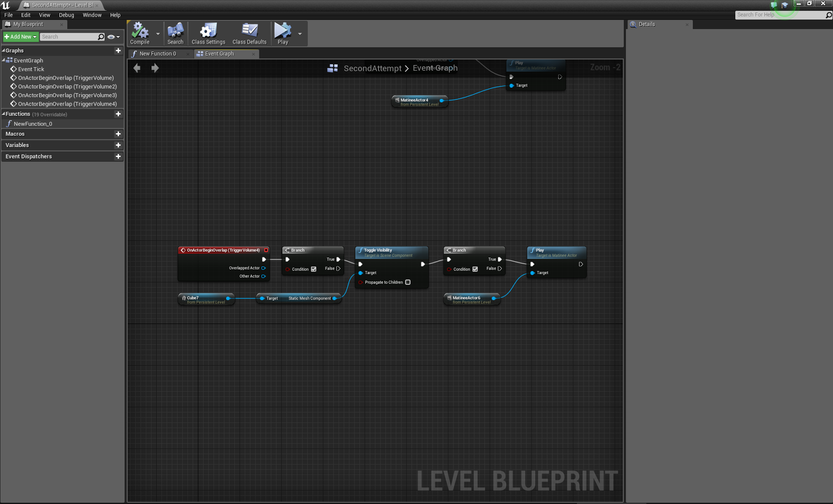Add a function with Functions plus button

pyautogui.click(x=118, y=114)
